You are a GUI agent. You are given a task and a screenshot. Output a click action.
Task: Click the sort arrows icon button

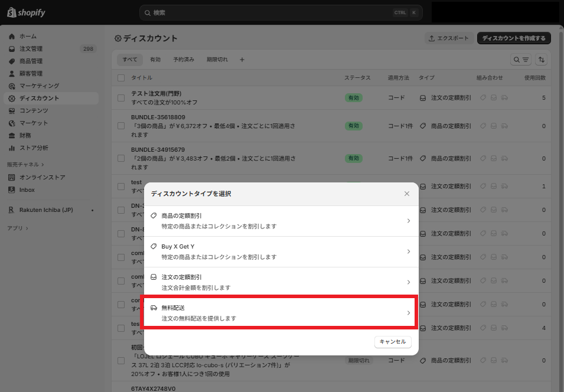click(x=542, y=60)
